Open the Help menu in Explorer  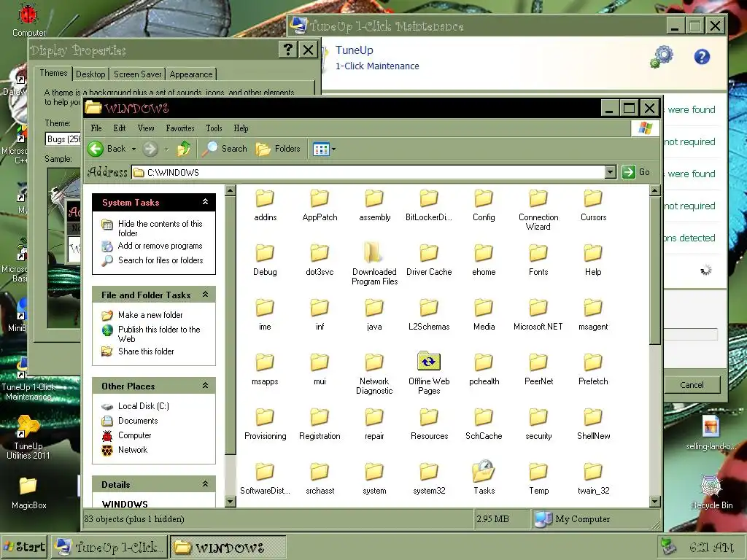[241, 128]
